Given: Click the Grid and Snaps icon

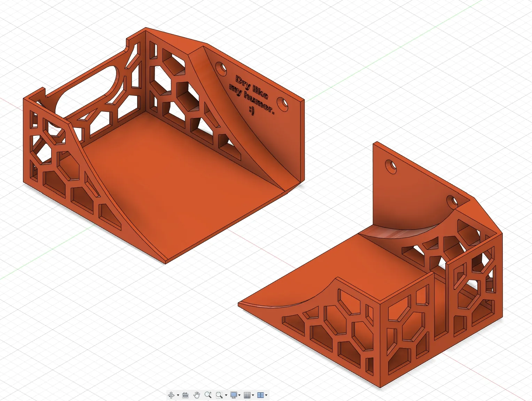Looking at the screenshot, I should (x=247, y=395).
